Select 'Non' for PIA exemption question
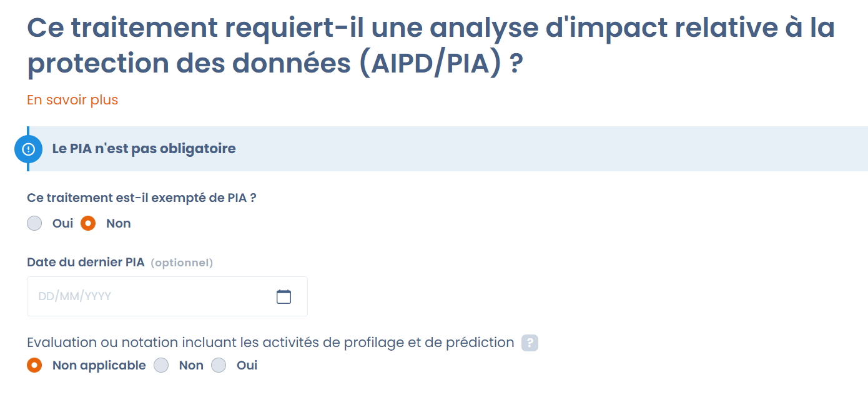 pos(88,223)
